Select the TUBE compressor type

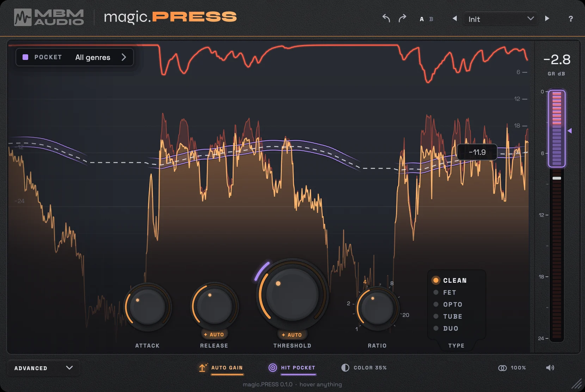click(448, 317)
